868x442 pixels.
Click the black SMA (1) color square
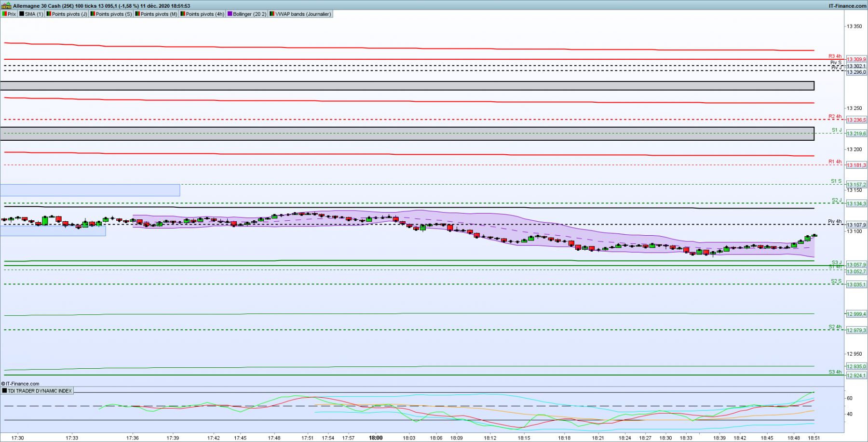(x=22, y=14)
